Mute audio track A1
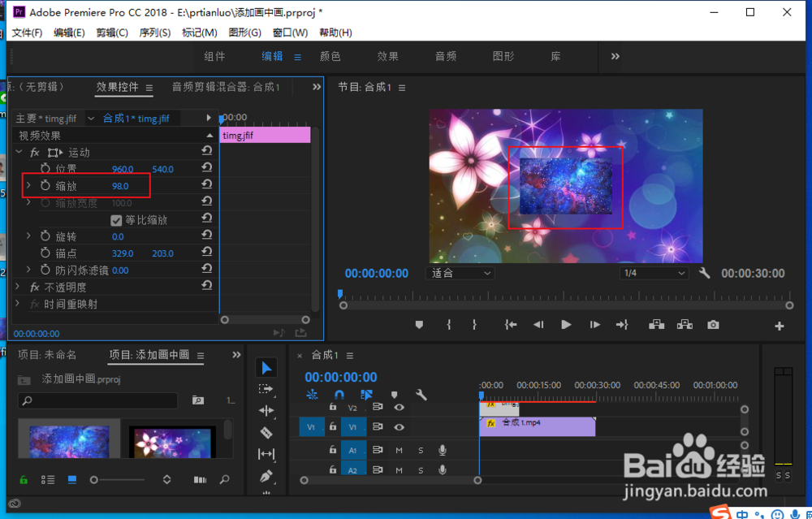Viewport: 812px width, 519px height. [399, 451]
